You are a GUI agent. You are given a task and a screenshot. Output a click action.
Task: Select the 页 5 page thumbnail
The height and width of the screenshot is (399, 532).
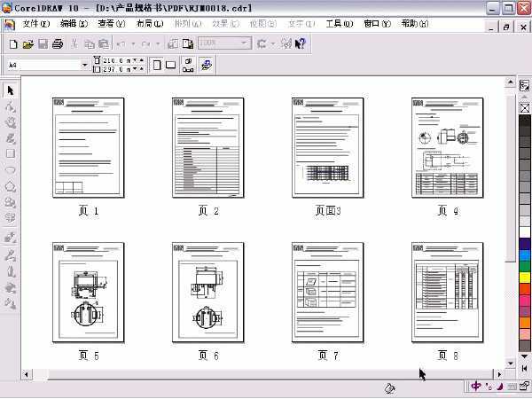tap(88, 292)
